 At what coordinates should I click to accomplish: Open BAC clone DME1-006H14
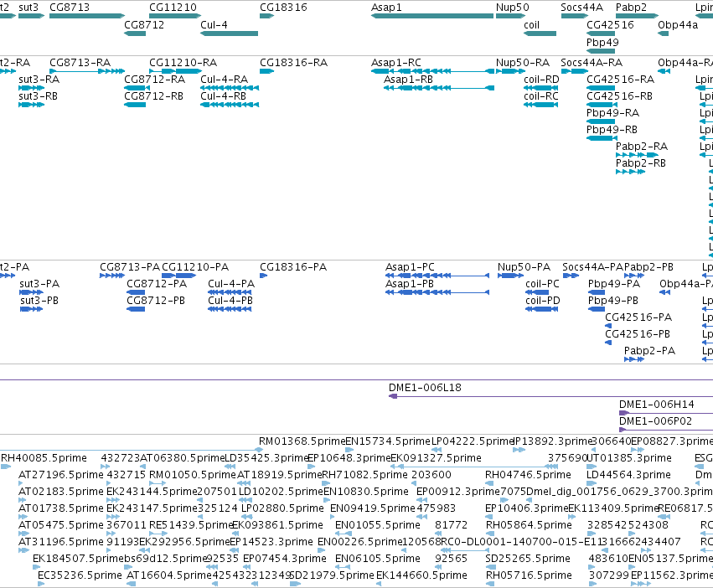pos(657,405)
